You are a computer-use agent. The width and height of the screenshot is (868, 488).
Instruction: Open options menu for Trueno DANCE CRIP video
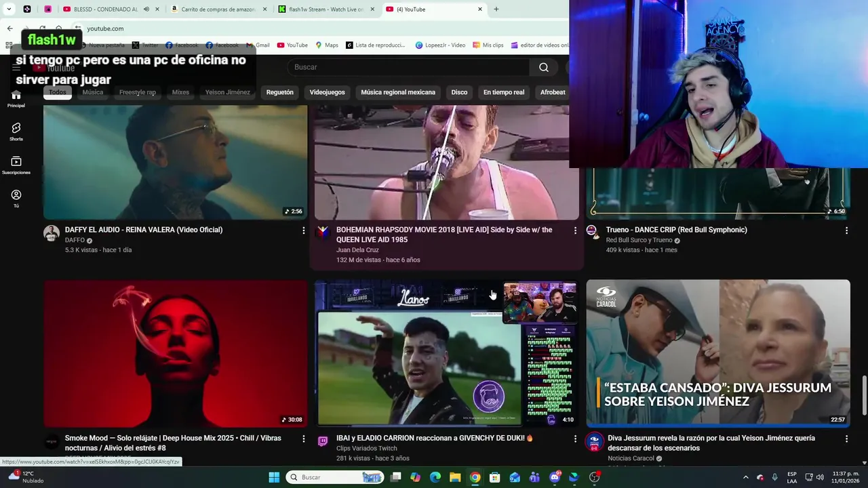point(846,230)
